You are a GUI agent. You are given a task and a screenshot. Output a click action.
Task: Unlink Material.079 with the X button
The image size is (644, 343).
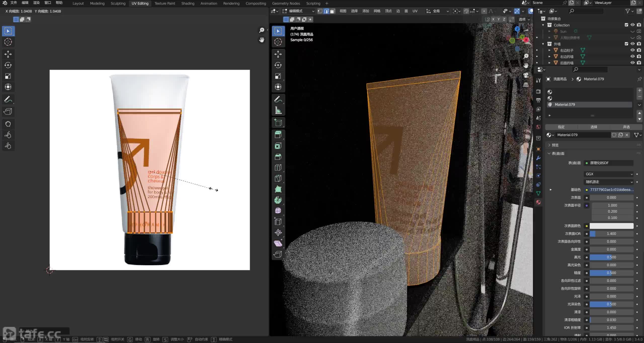pyautogui.click(x=627, y=135)
